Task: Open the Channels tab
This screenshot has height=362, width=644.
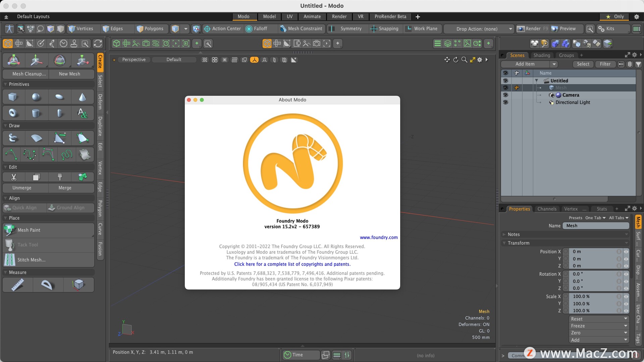Action: (547, 209)
